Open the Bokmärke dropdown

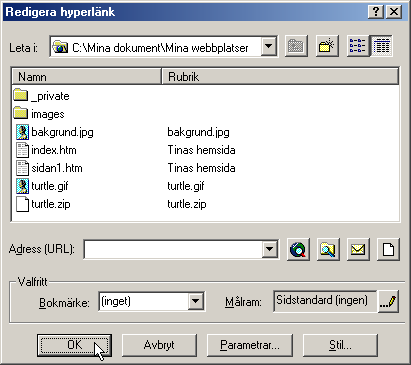click(195, 301)
